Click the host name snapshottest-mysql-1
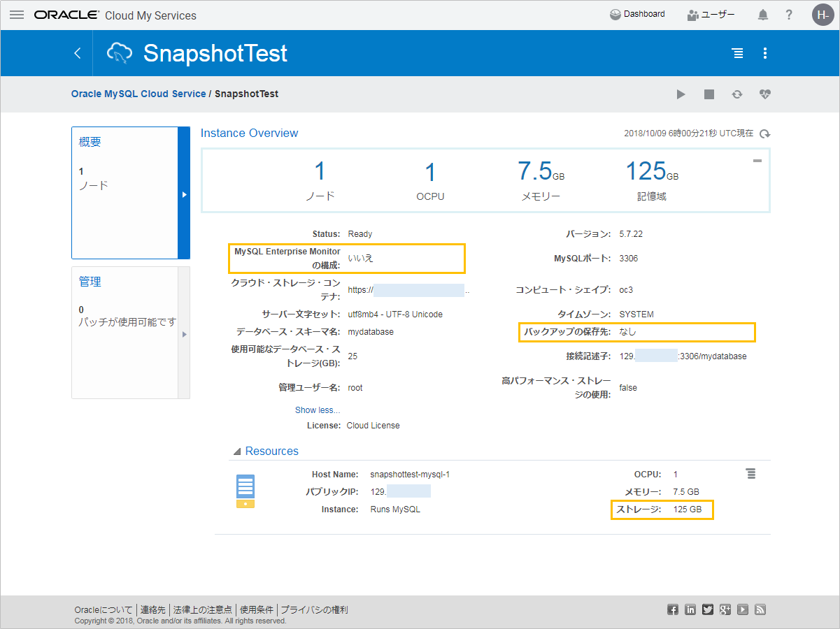 410,475
